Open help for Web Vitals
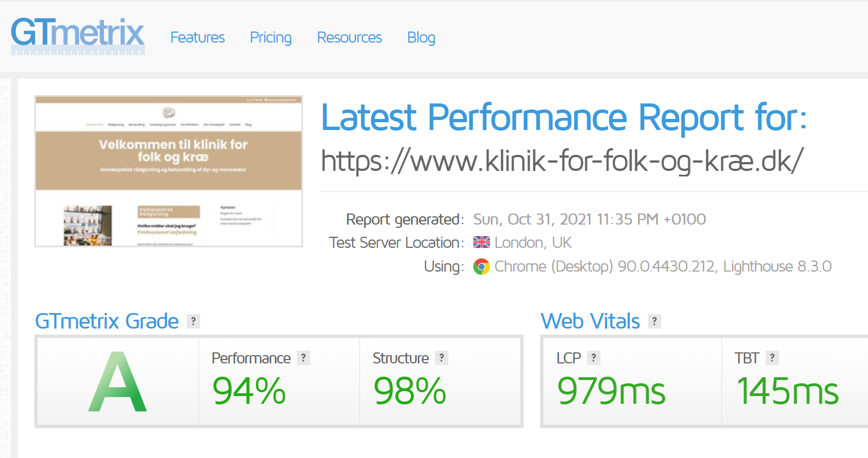This screenshot has width=868, height=458. coord(654,321)
